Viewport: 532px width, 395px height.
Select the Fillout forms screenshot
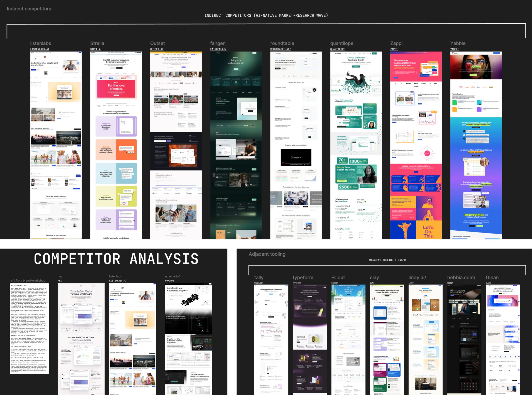348,340
